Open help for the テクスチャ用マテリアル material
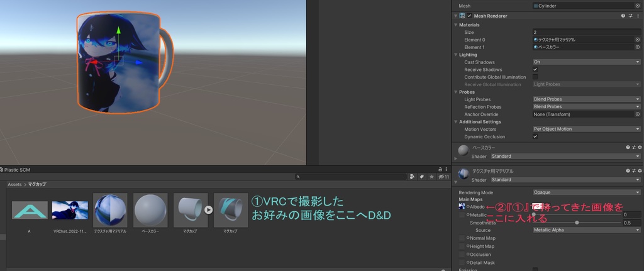This screenshot has width=644, height=271. (628, 171)
